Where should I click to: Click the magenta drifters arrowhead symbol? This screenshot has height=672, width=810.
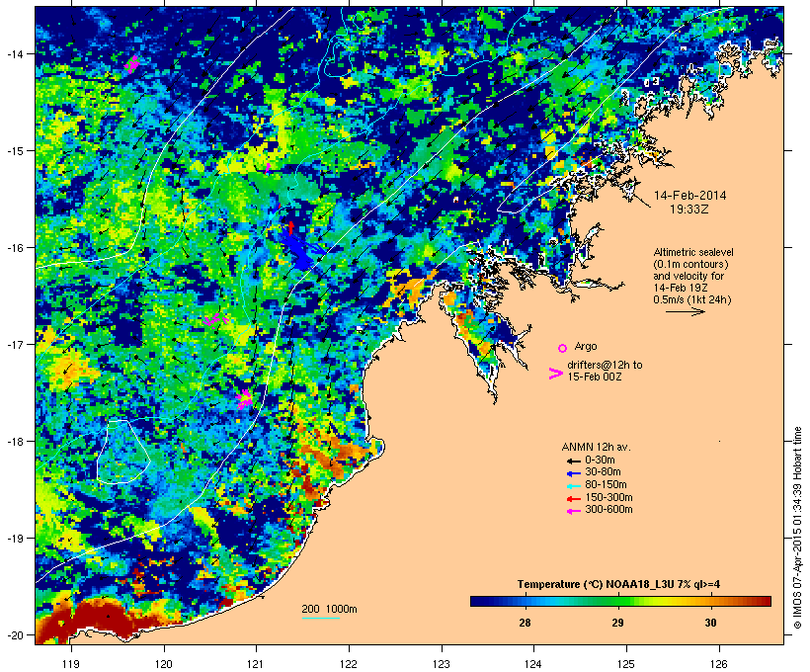555,374
